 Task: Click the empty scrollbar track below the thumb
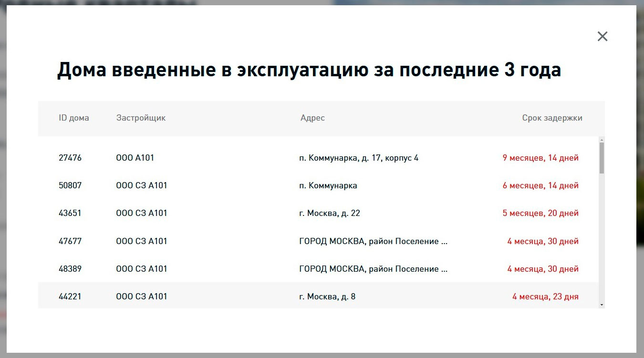click(x=602, y=238)
